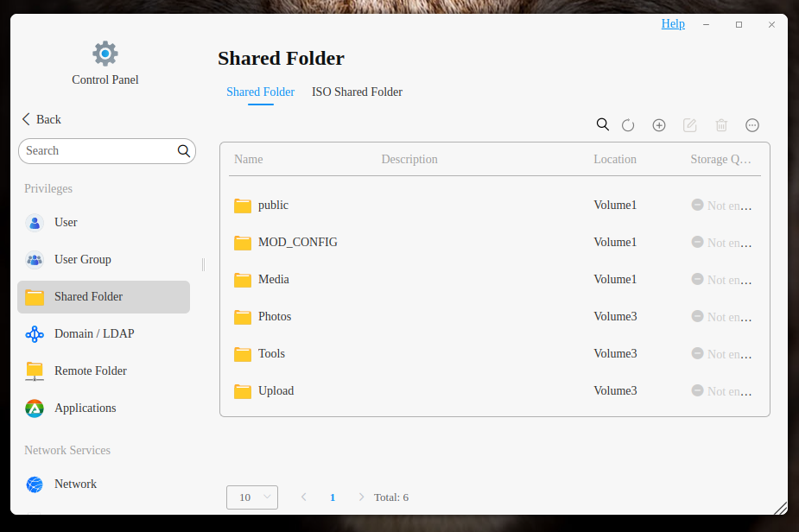Click Volume1 location of MOD_CONFIG

click(615, 242)
